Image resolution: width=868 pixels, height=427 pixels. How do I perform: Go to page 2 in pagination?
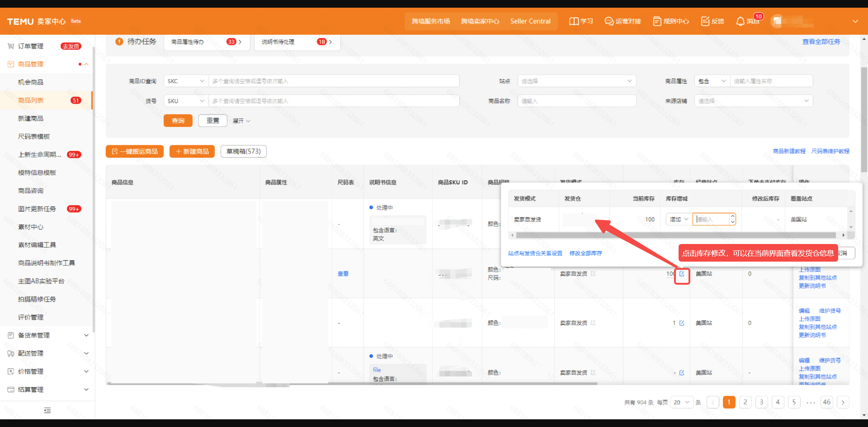click(745, 402)
